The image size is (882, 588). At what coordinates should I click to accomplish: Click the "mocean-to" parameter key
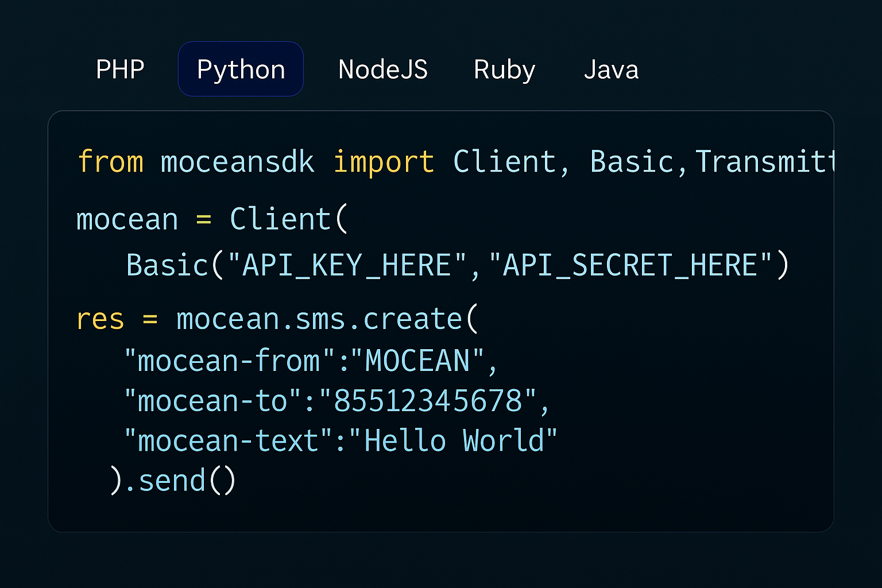click(212, 401)
